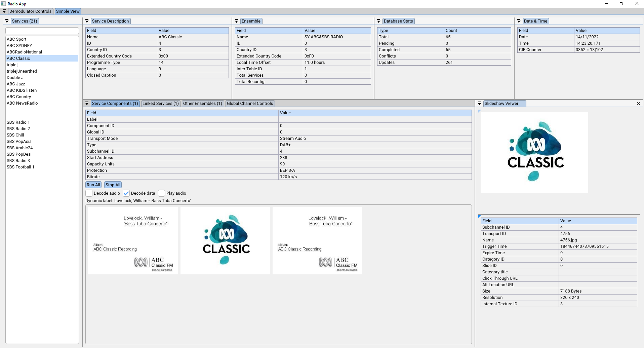Select ABC KIDS listen service
This screenshot has width=644, height=348.
[x=42, y=90]
